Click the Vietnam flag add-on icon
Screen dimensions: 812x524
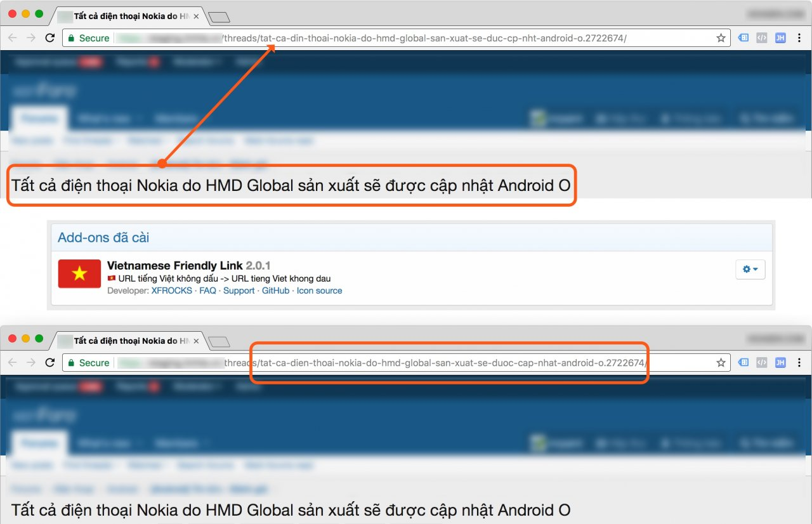(79, 273)
